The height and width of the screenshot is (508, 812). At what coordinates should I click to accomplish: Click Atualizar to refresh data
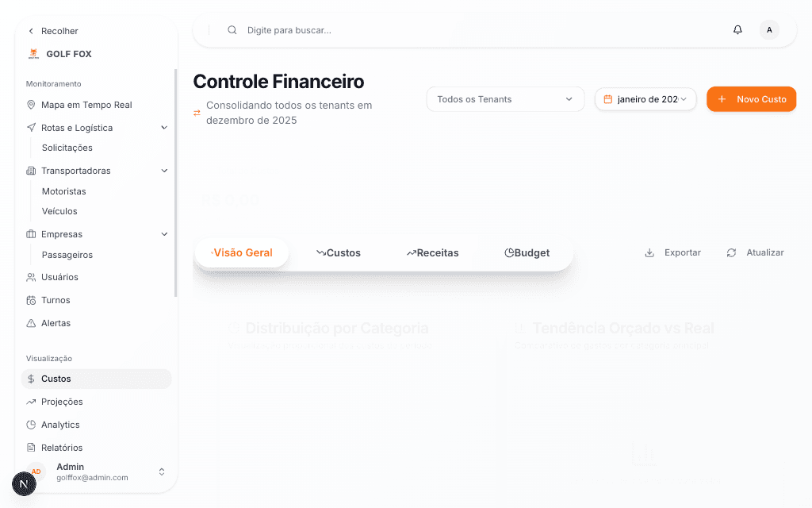(x=753, y=252)
